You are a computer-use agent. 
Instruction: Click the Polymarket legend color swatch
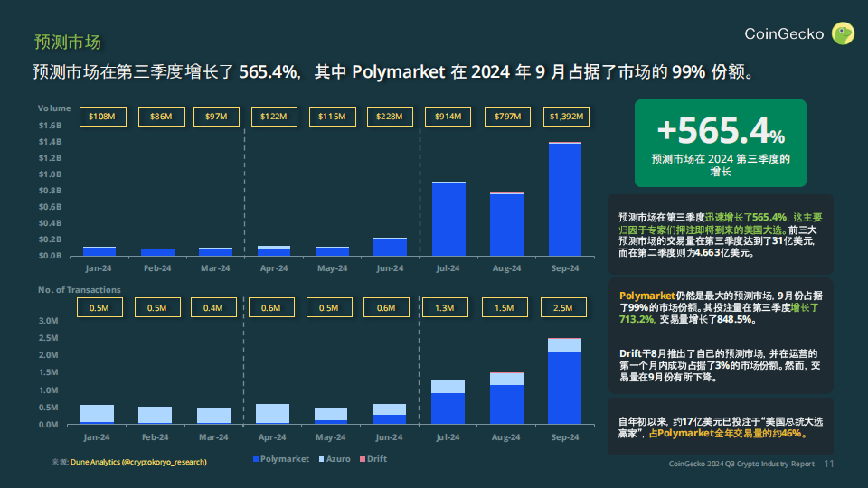(256, 459)
